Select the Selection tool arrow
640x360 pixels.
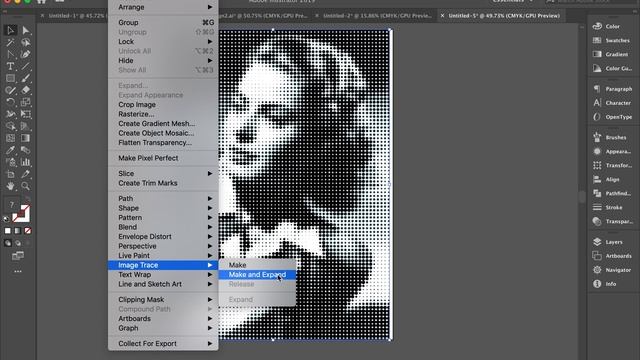pyautogui.click(x=11, y=30)
